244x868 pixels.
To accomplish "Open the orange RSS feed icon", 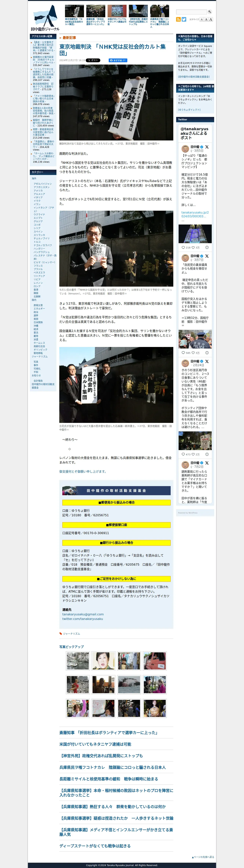I will [x=178, y=20].
